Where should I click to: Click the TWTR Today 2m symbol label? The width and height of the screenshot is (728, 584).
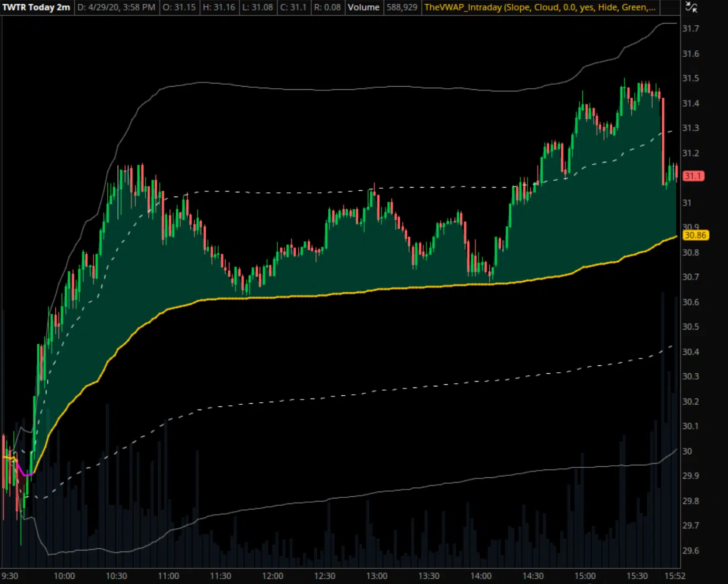point(36,7)
